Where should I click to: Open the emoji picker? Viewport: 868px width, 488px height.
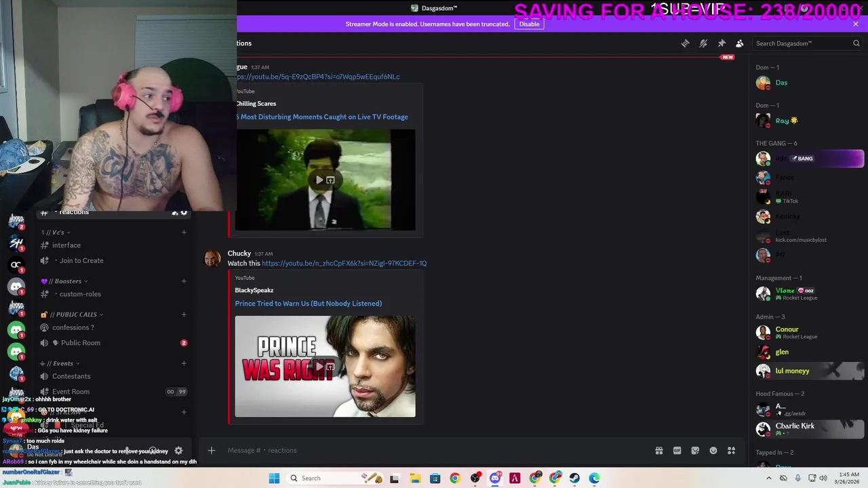coord(713,451)
